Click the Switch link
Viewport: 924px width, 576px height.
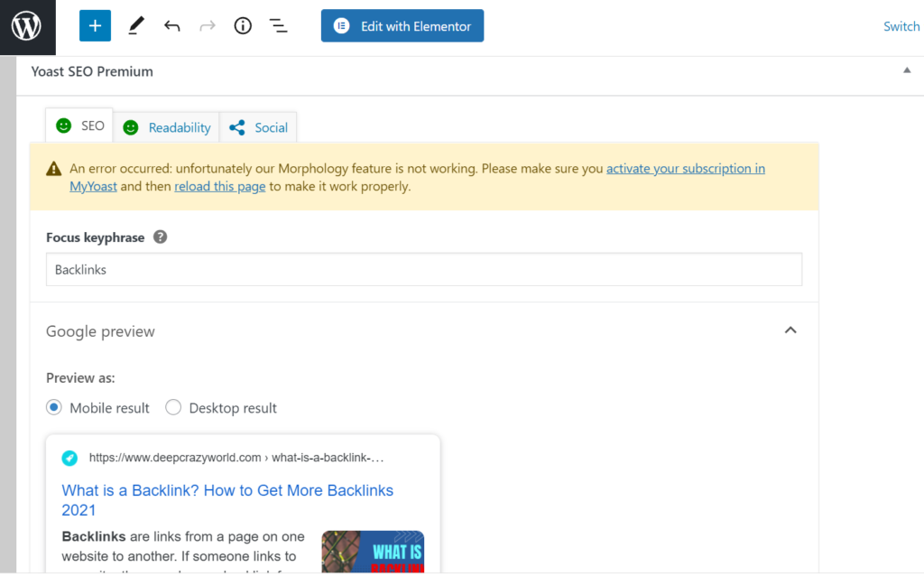pos(901,26)
